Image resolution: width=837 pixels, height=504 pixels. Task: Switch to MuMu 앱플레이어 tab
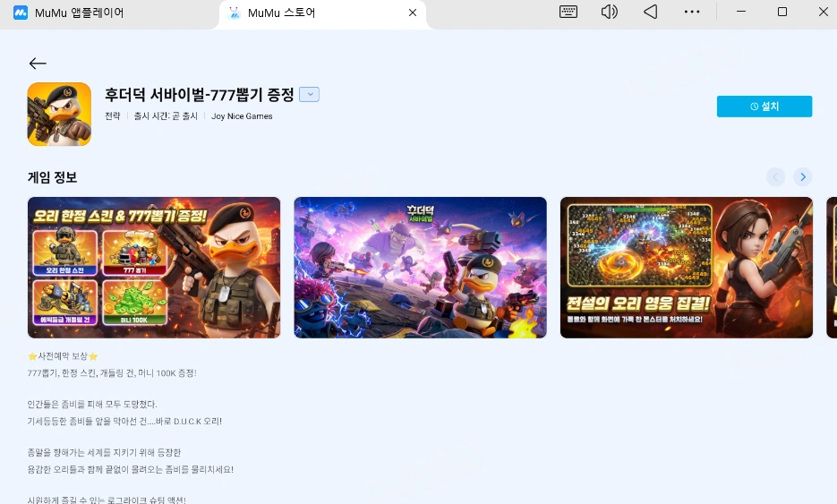click(70, 13)
